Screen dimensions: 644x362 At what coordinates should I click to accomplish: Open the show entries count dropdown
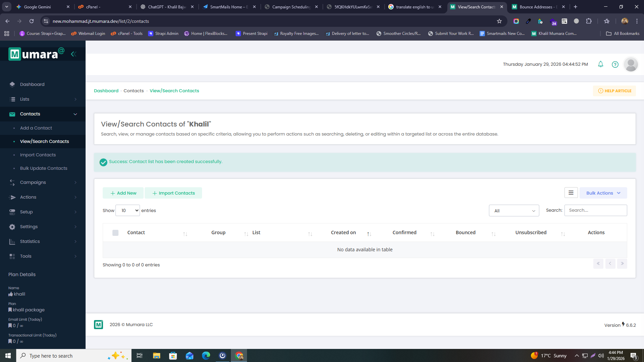(x=128, y=210)
